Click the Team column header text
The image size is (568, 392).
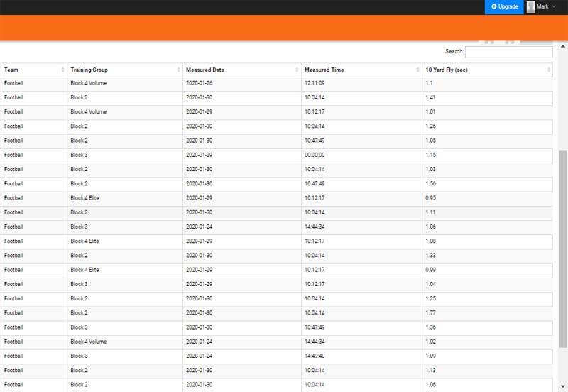click(11, 70)
